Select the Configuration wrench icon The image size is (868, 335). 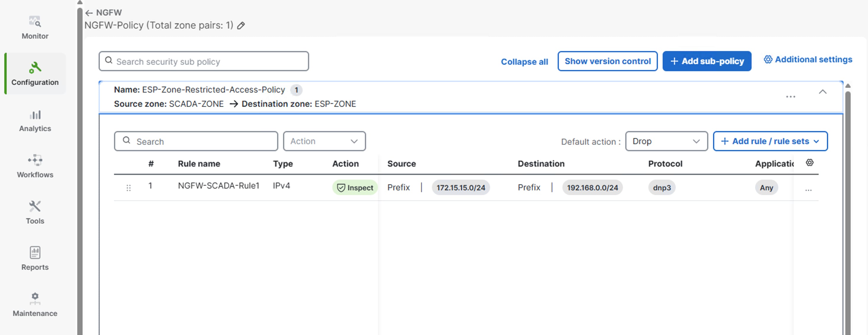35,68
